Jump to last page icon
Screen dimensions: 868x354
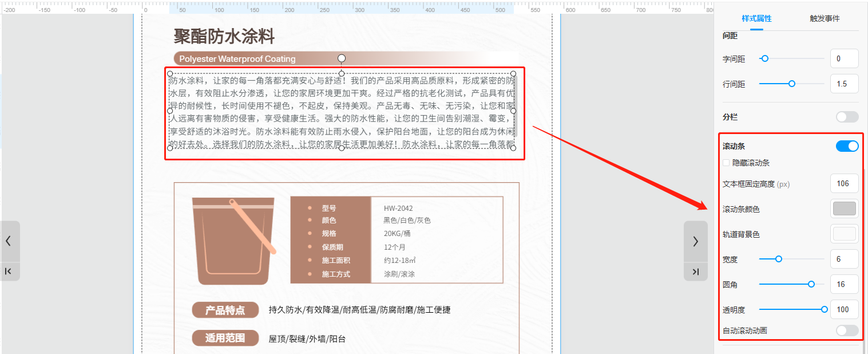[695, 271]
